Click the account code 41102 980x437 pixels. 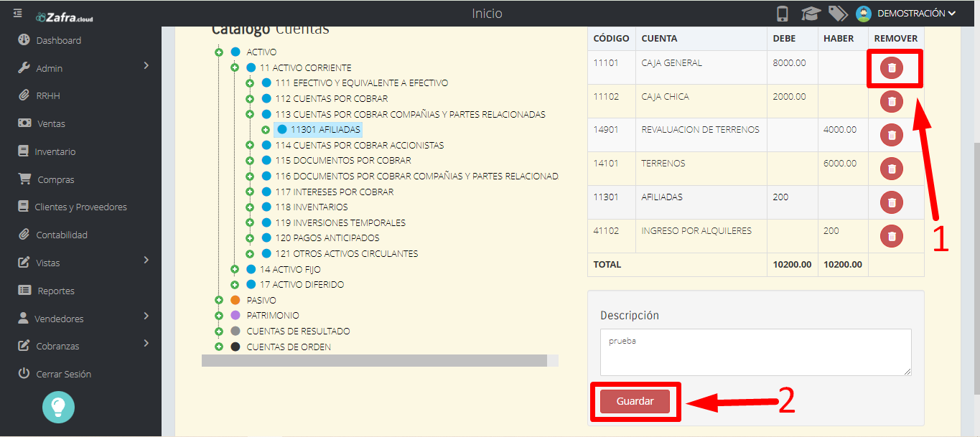tap(605, 230)
